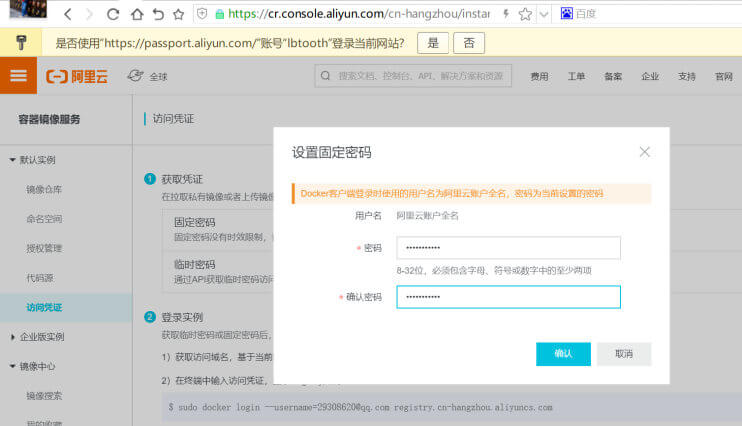Click the undo/restore closed tab icon
Image resolution: width=742 pixels, height=426 pixels.
tap(158, 14)
